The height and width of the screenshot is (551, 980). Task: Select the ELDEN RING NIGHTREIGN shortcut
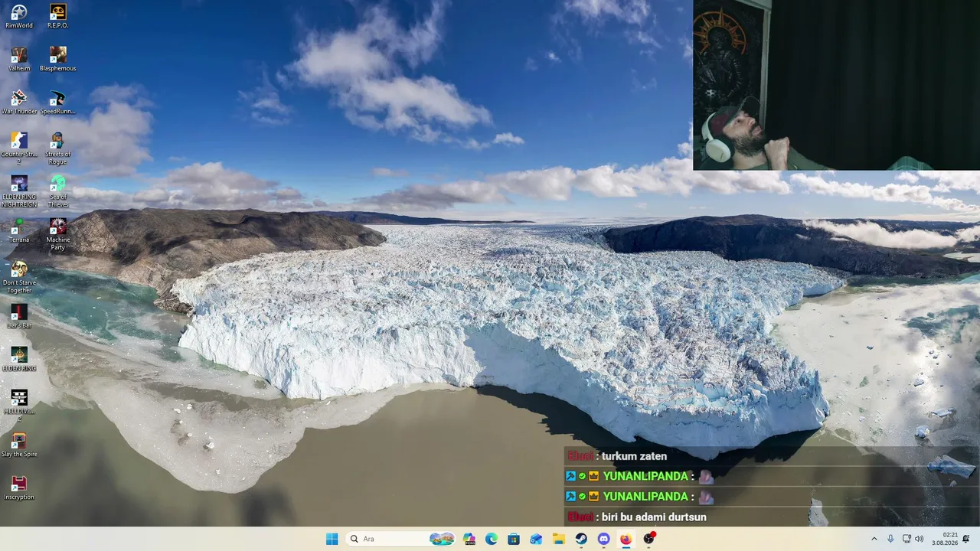tap(19, 191)
